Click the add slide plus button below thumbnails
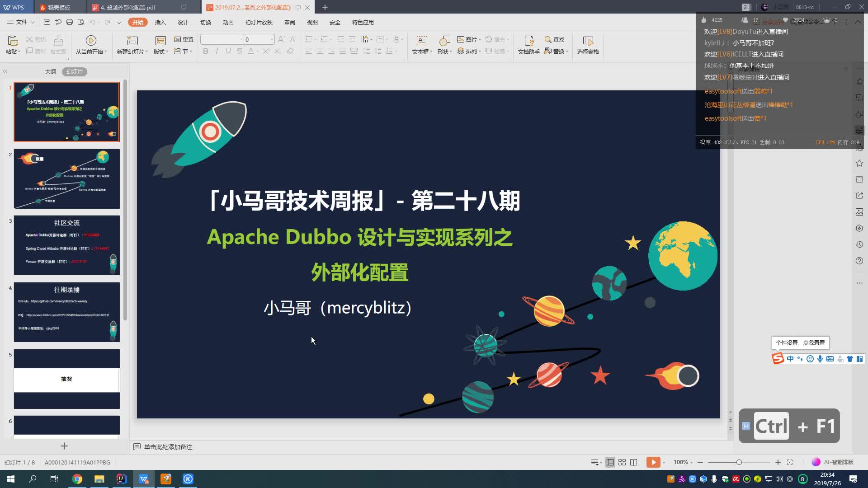 64,446
